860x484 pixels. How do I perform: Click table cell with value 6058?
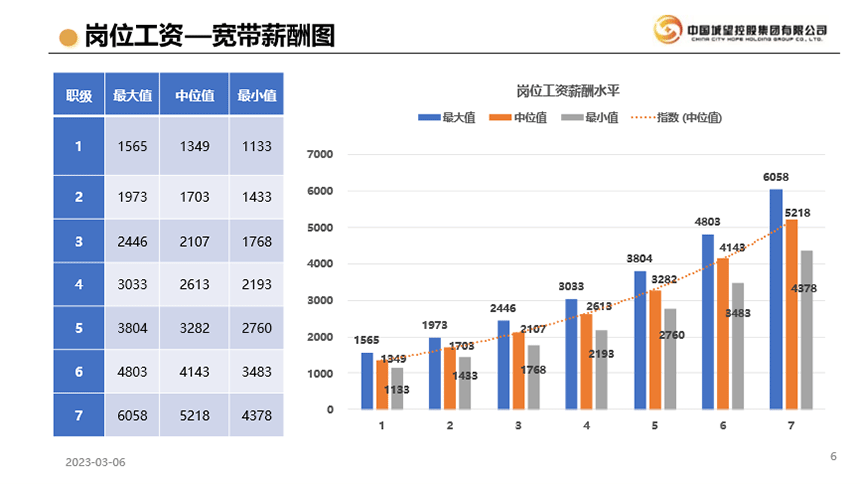132,415
